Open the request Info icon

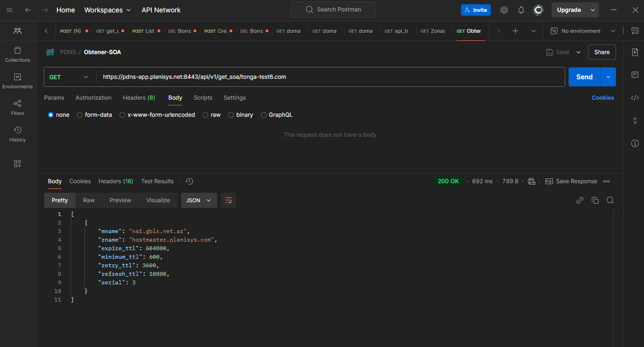(x=635, y=143)
